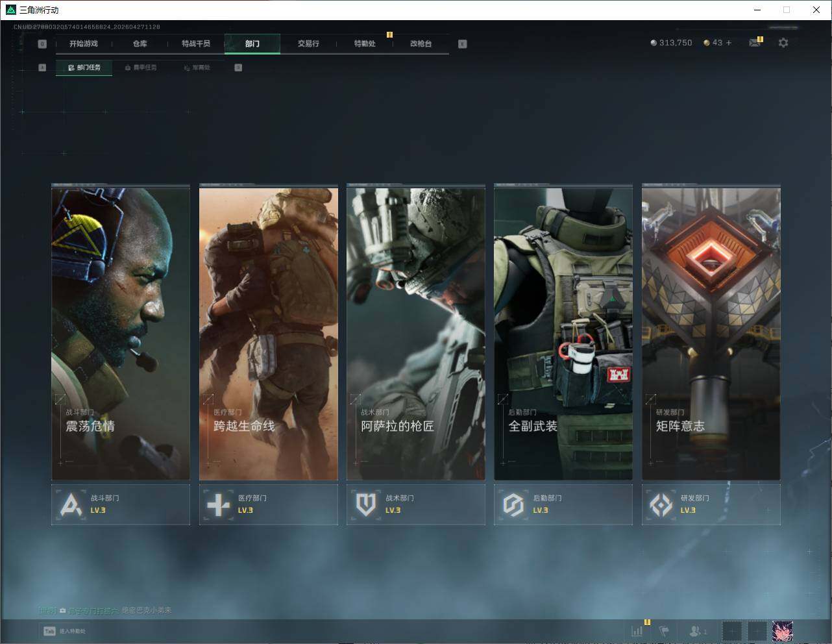Click the previous sub-tab key icon beside 部门任务

42,68
